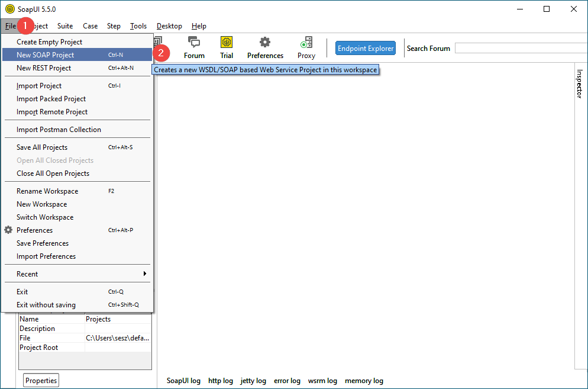Open the Help menu
The height and width of the screenshot is (389, 588).
click(199, 26)
